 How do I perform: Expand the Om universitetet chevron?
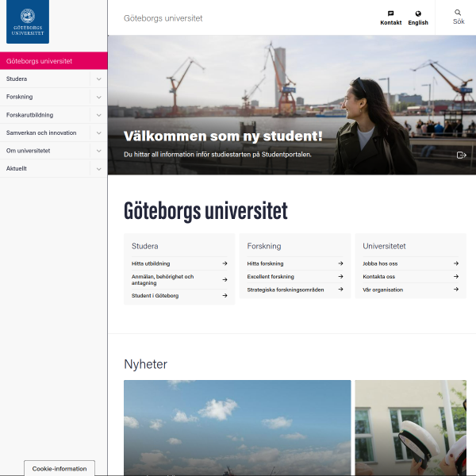98,151
